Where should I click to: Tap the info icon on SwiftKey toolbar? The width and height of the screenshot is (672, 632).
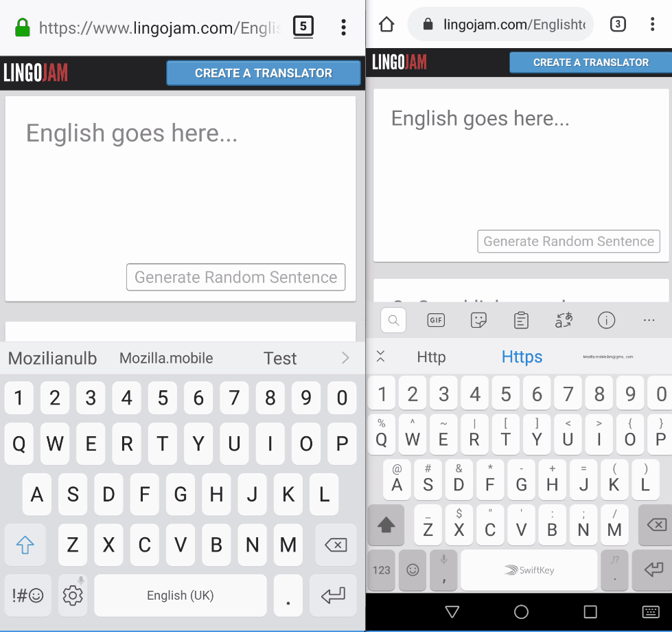pyautogui.click(x=606, y=319)
